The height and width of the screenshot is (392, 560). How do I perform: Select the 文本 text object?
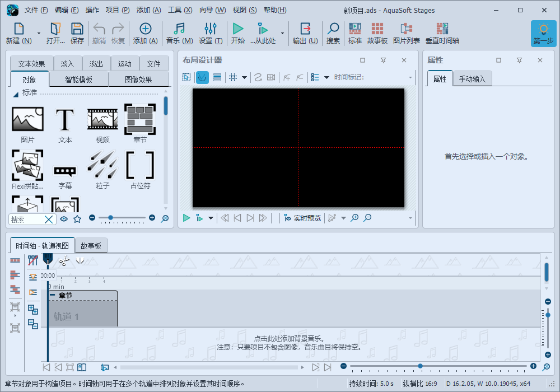click(65, 124)
